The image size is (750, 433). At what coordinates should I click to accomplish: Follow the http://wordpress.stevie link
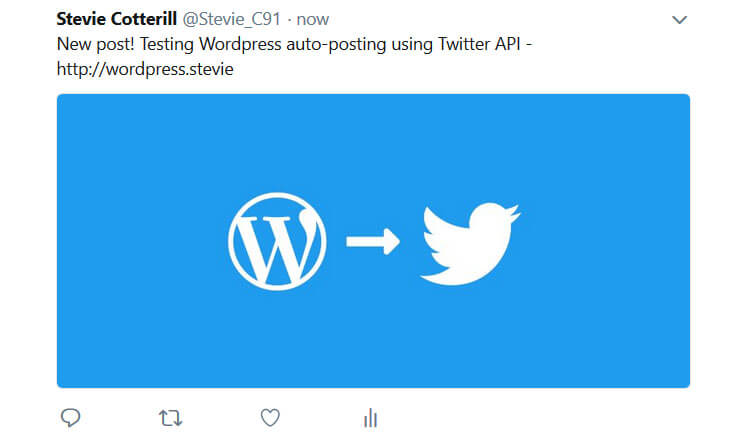pyautogui.click(x=145, y=69)
